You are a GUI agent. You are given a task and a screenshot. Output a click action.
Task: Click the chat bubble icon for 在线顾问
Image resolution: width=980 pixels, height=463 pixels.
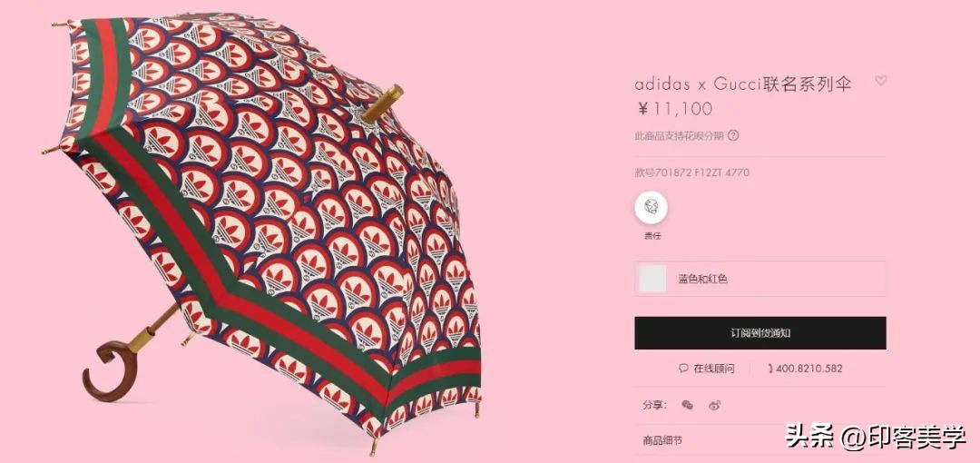(683, 369)
